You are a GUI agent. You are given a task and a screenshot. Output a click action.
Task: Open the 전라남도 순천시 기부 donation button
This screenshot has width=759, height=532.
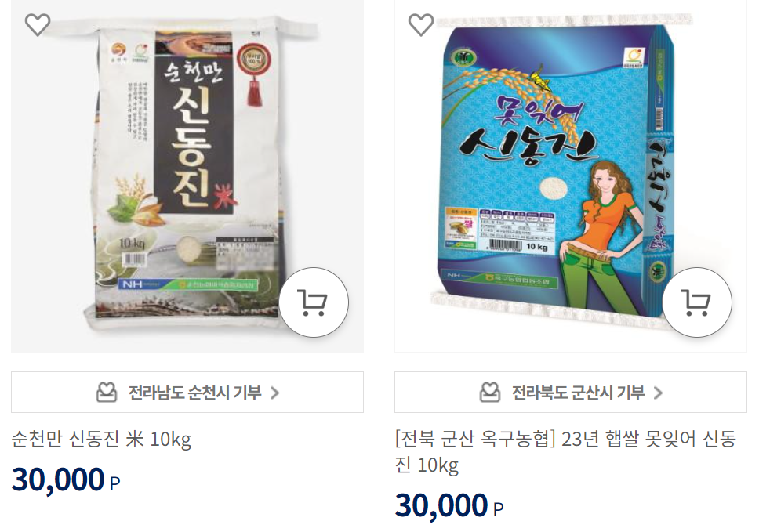pos(187,393)
